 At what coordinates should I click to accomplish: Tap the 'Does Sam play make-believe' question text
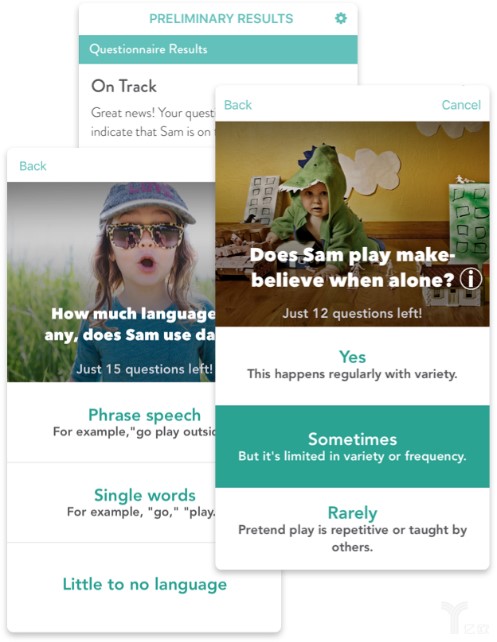pyautogui.click(x=353, y=267)
